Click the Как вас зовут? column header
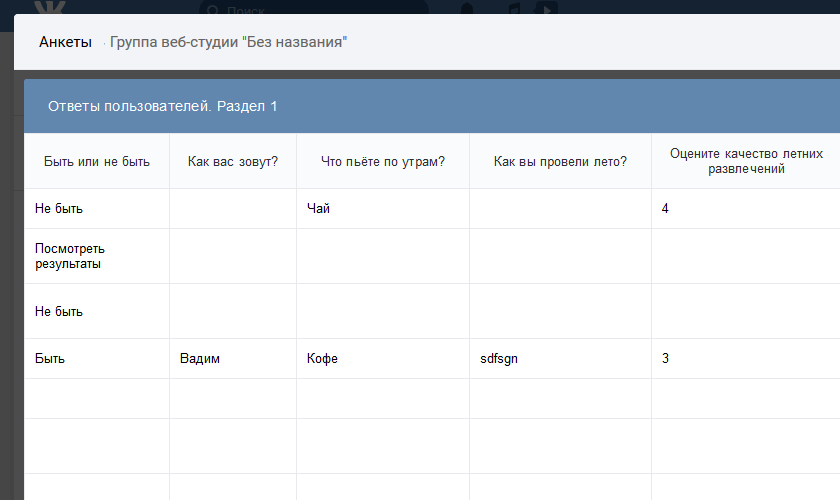 tap(232, 161)
